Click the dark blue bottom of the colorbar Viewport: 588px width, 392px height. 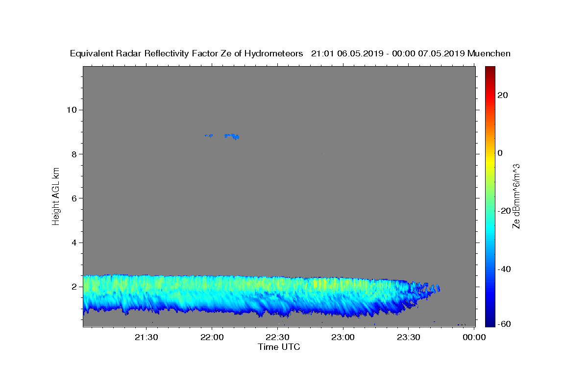[490, 321]
